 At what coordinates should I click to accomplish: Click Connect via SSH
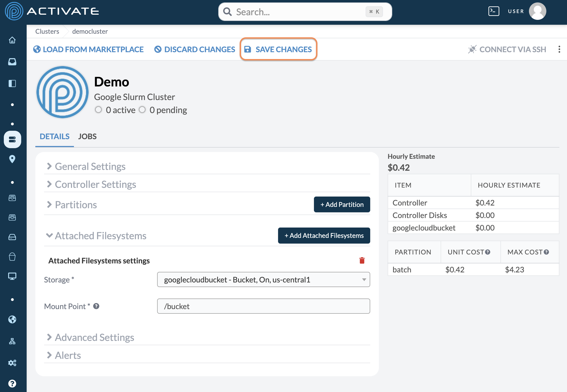point(507,49)
